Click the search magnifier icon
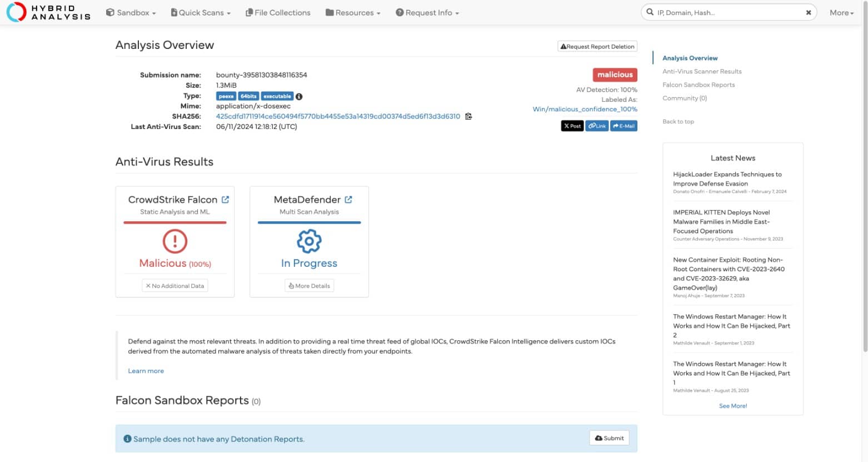 (x=650, y=12)
